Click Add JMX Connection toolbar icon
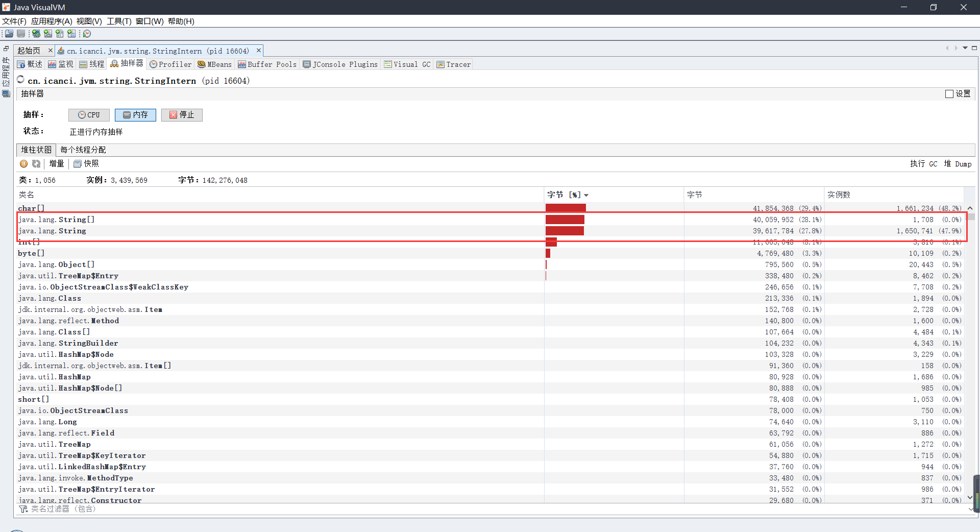 48,34
